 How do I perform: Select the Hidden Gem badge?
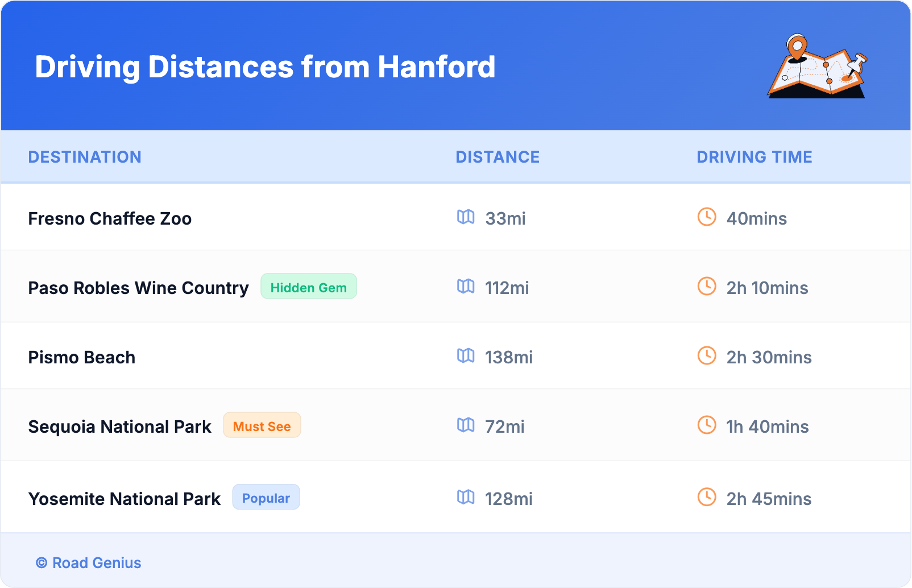[x=308, y=287]
